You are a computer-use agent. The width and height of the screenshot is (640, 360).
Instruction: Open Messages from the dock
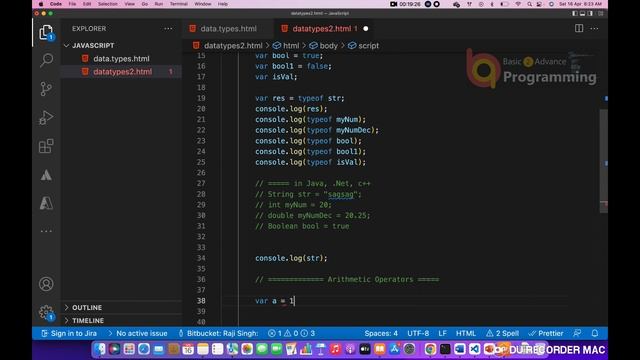[262, 349]
